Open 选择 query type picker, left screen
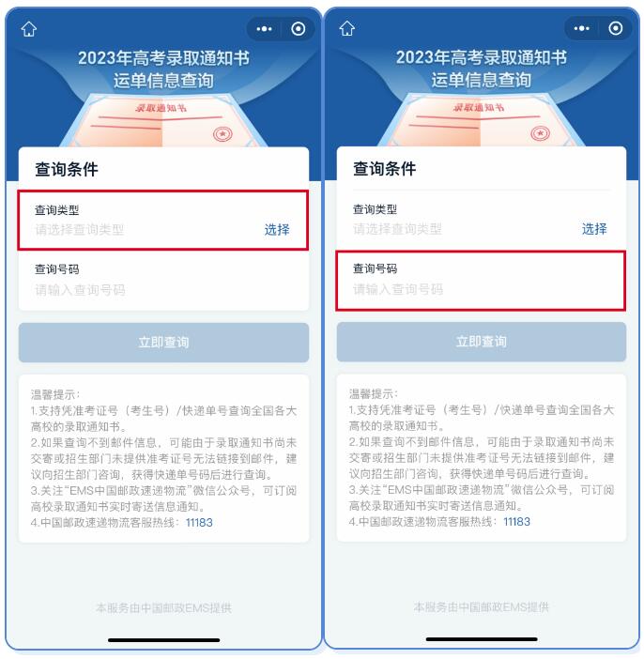 tap(277, 229)
